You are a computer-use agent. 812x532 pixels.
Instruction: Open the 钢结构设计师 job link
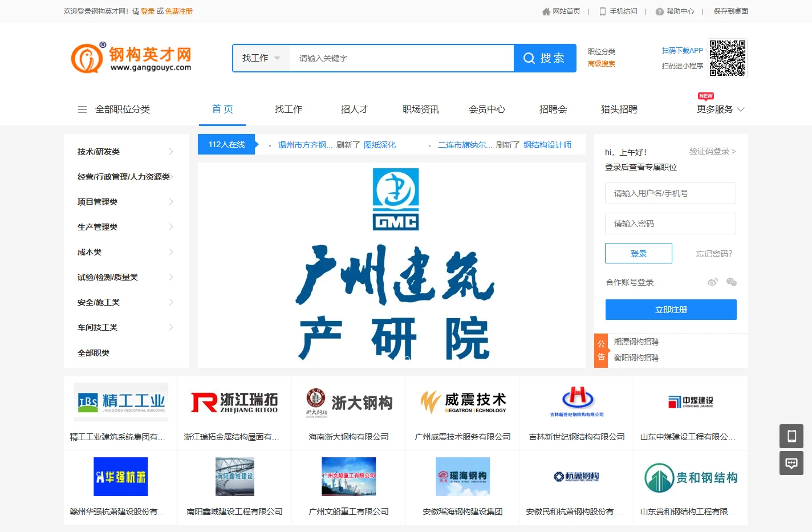(x=547, y=145)
